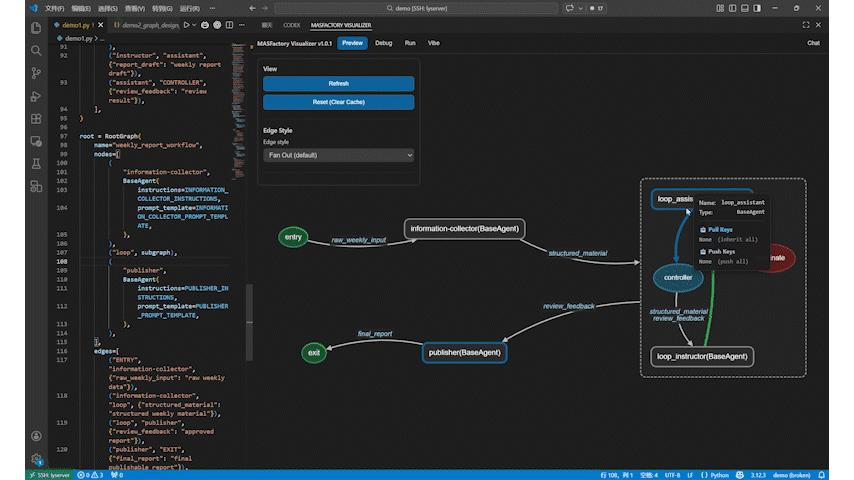Click the editor vertical scrollbar thumb
Screen dimensions: 854x480
pyautogui.click(x=249, y=323)
